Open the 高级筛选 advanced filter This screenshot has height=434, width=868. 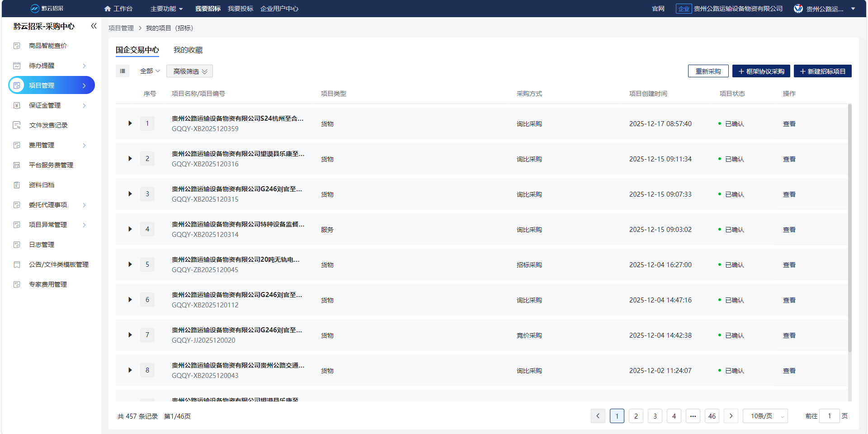click(x=190, y=71)
